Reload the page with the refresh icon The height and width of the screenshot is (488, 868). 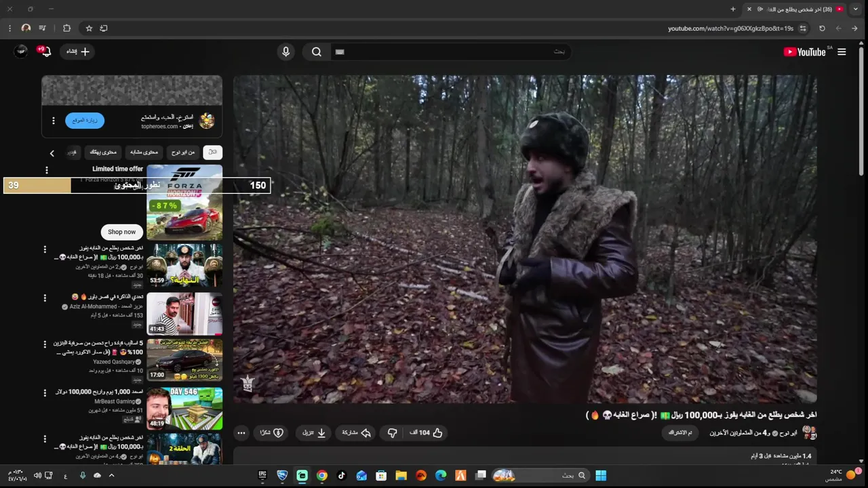click(822, 28)
